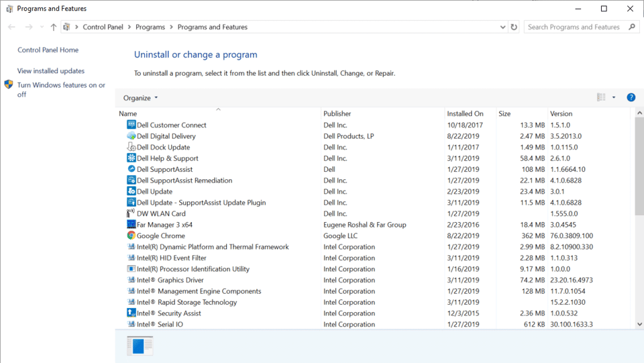Click the Control Panel icon in address bar
644x363 pixels.
[66, 27]
